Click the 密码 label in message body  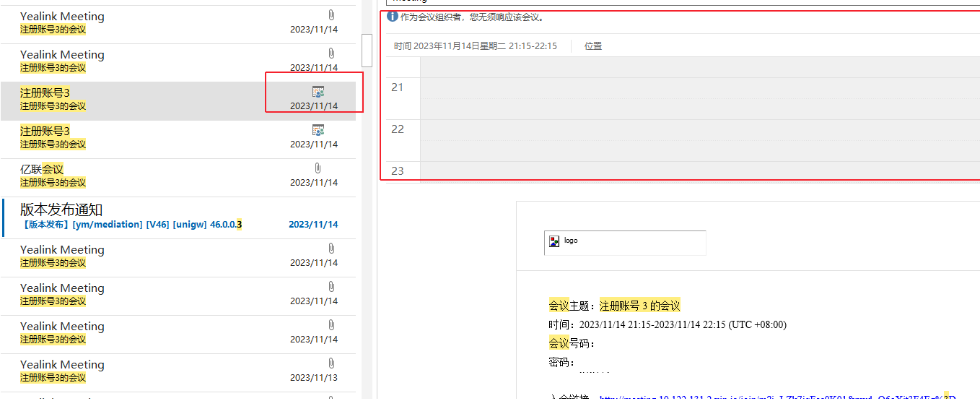[x=562, y=362]
